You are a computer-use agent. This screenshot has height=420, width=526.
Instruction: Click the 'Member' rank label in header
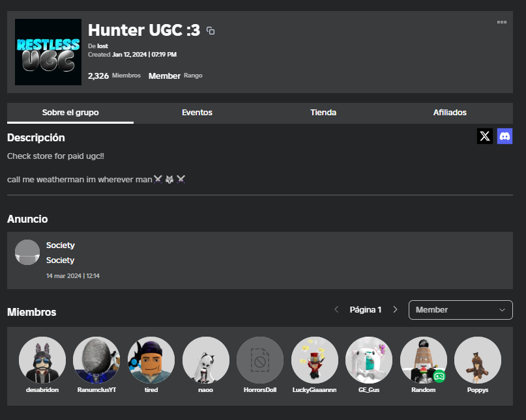[164, 76]
